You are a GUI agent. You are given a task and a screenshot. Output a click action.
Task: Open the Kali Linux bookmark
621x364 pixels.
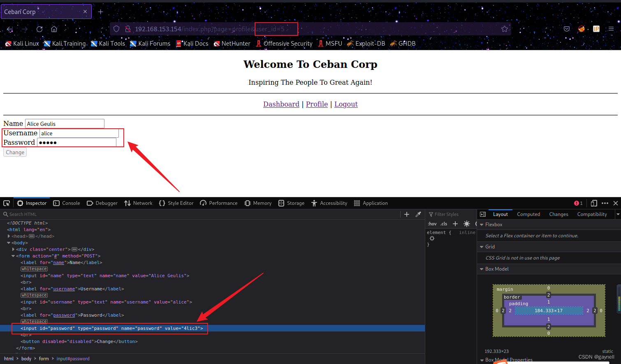(22, 44)
